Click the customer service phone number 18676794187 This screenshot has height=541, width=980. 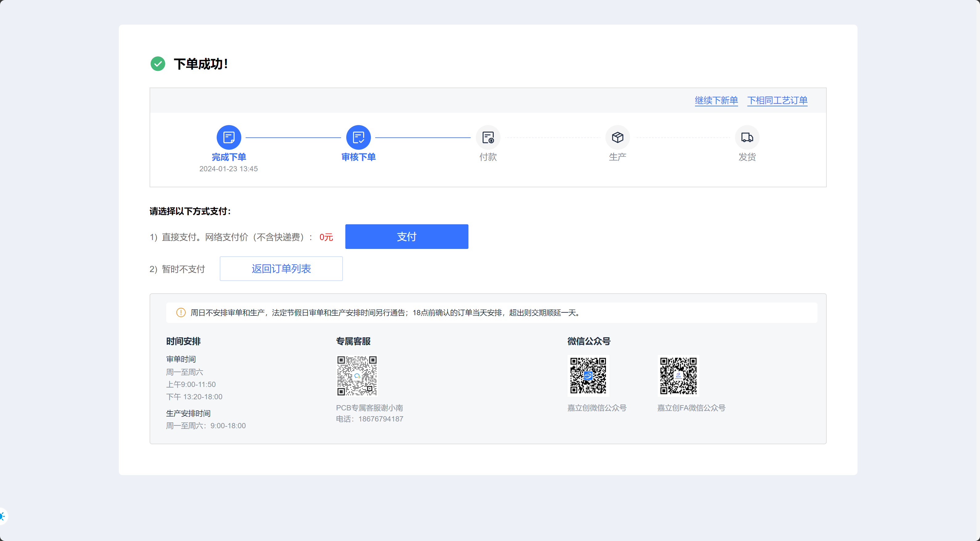click(x=380, y=419)
